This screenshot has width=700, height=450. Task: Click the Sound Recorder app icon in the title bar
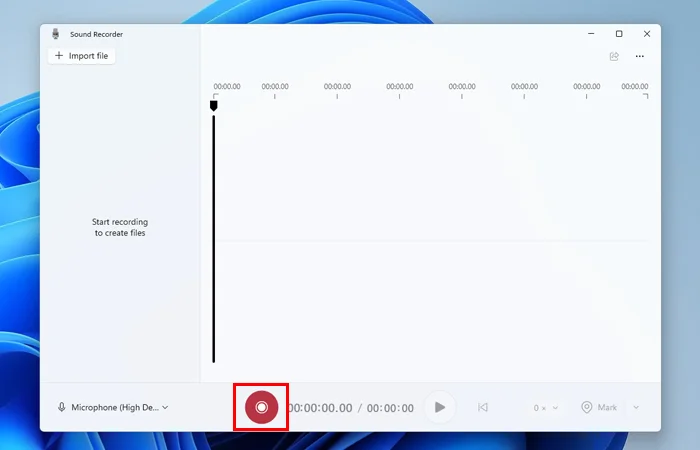55,34
